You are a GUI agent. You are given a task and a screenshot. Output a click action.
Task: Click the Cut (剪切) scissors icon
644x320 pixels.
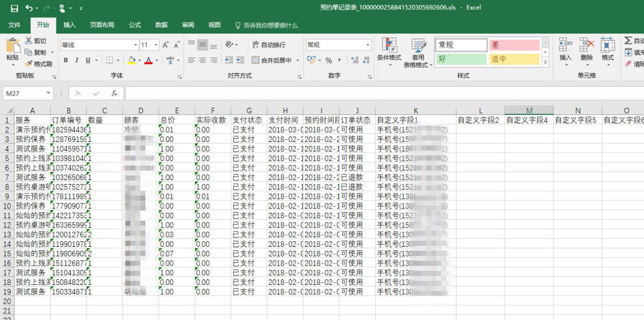[x=29, y=41]
